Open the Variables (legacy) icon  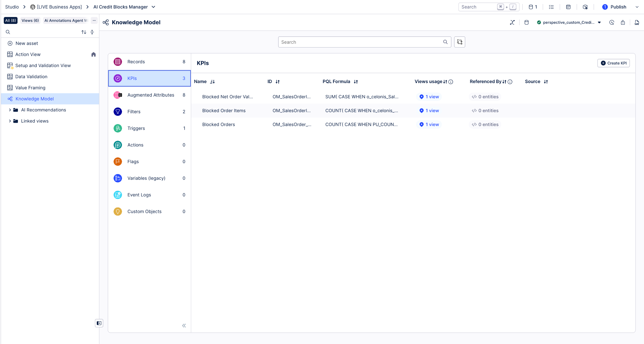point(118,178)
